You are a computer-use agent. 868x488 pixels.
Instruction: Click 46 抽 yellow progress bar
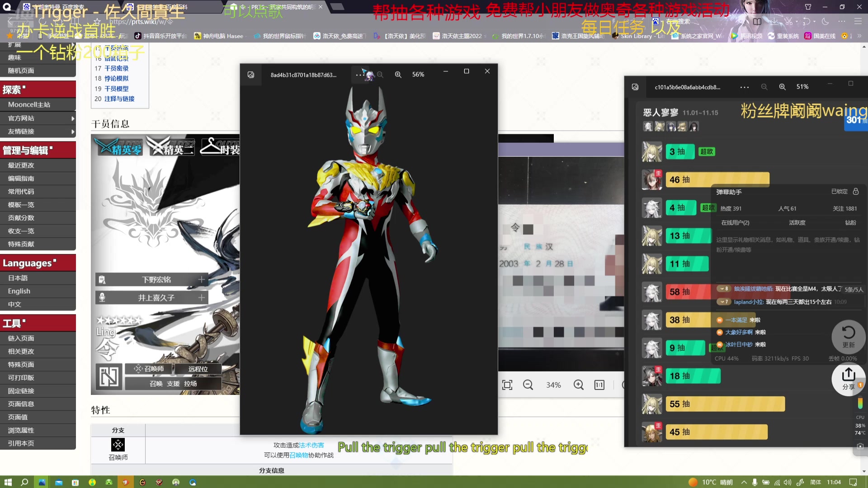717,180
